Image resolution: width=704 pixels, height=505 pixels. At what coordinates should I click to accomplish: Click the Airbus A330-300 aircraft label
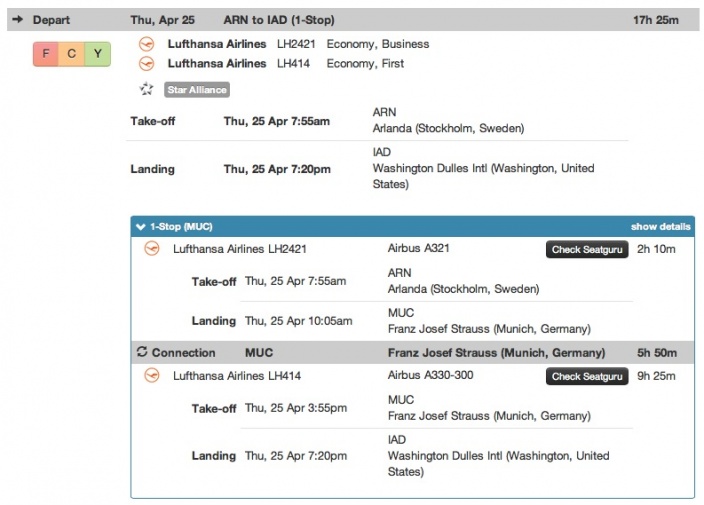[x=430, y=375]
